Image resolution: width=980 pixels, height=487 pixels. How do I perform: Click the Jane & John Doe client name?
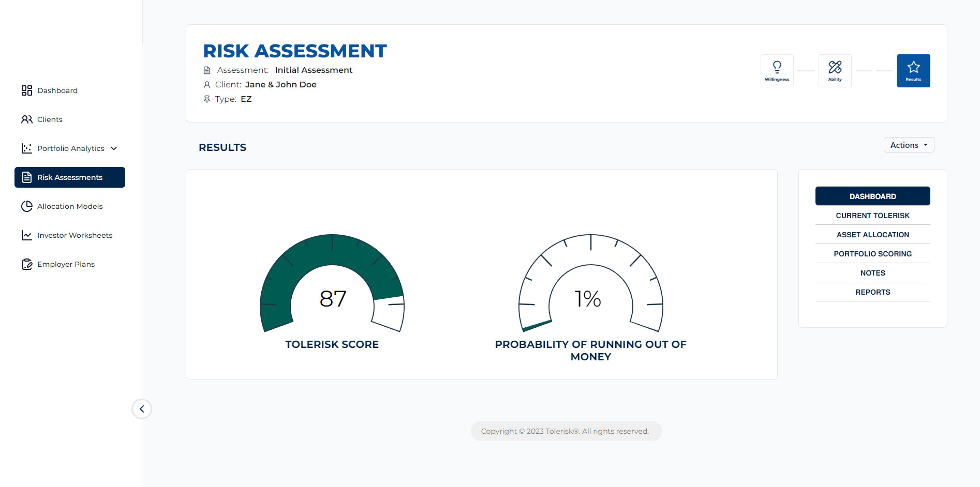click(281, 85)
